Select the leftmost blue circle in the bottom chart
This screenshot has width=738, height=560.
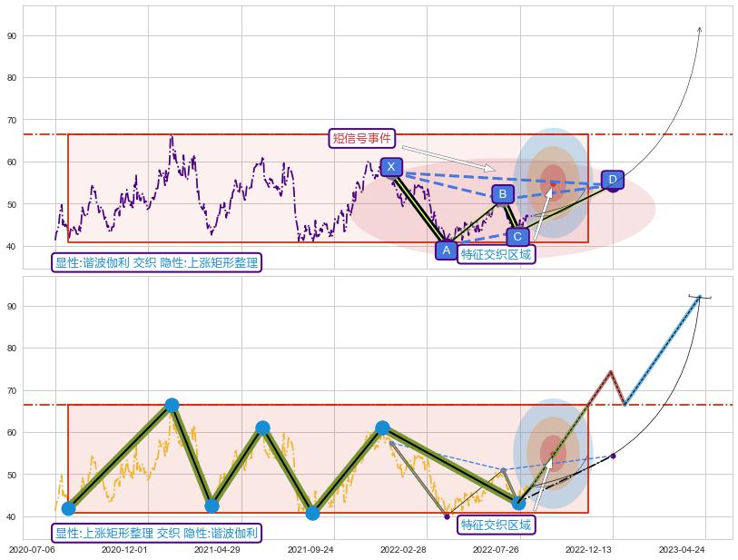click(x=68, y=508)
